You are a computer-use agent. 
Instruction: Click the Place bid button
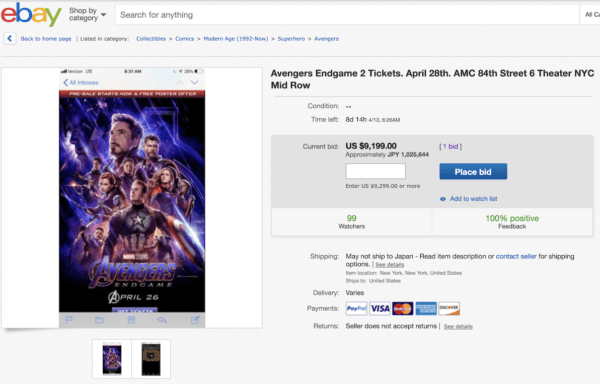point(473,172)
